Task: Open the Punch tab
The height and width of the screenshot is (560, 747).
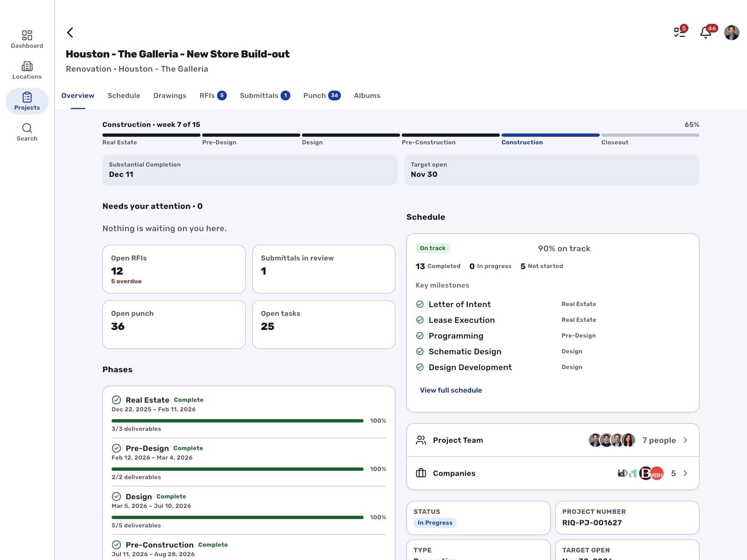Action: (322, 95)
